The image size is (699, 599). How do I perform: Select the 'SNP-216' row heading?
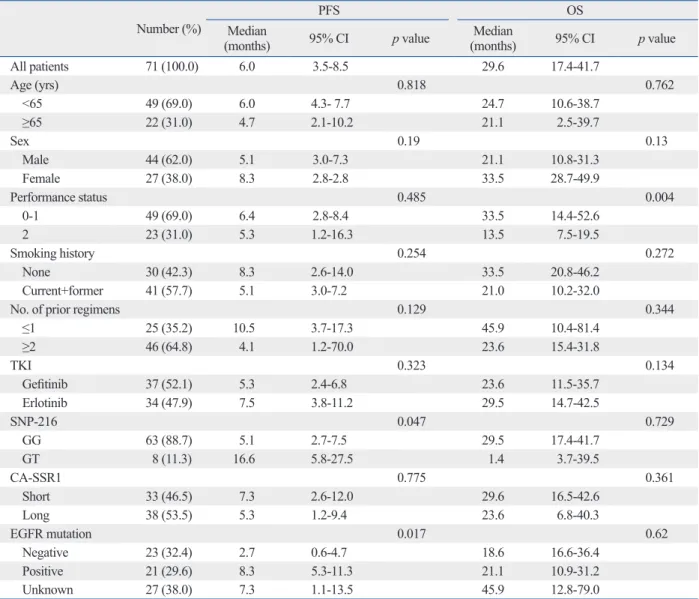tap(33, 422)
